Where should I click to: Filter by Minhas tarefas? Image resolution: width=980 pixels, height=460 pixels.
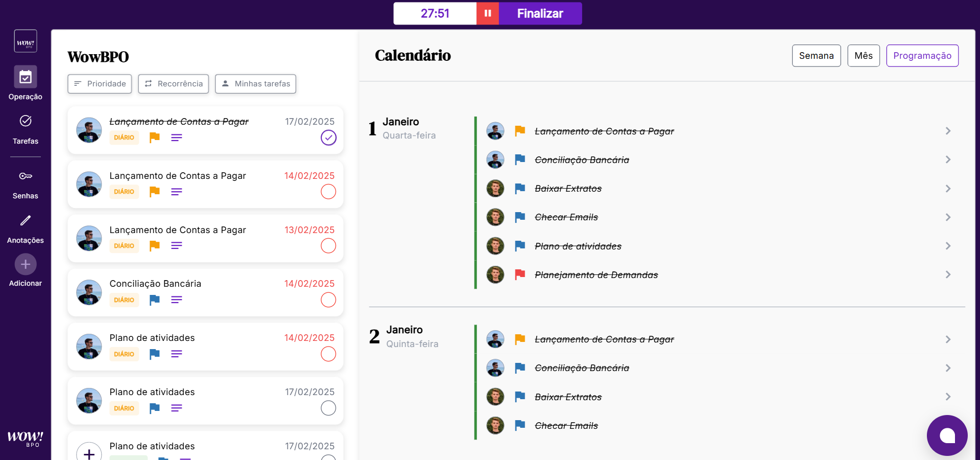tap(255, 84)
